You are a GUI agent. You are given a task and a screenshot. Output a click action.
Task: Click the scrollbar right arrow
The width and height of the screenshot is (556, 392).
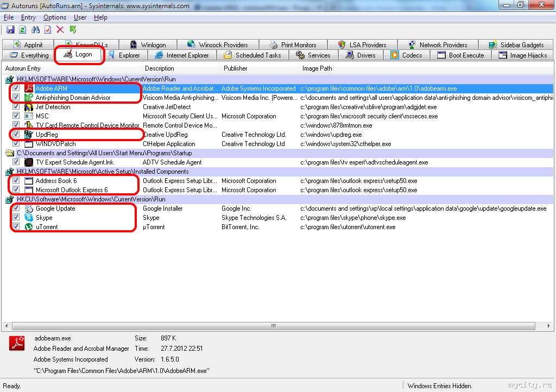pos(548,326)
